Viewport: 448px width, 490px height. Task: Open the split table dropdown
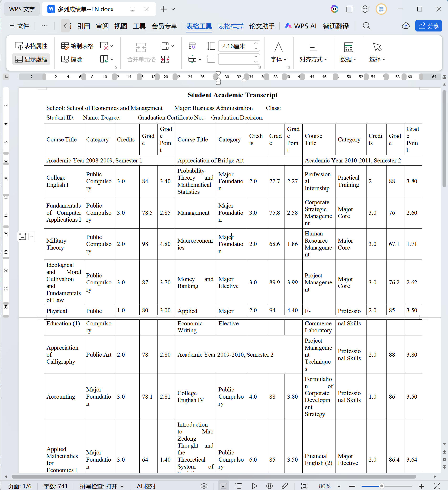pos(168,46)
